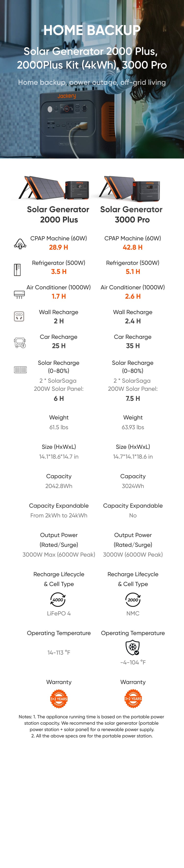The width and height of the screenshot is (184, 868).
Task: Click the HOME BACKUP banner heading
Action: click(x=92, y=30)
